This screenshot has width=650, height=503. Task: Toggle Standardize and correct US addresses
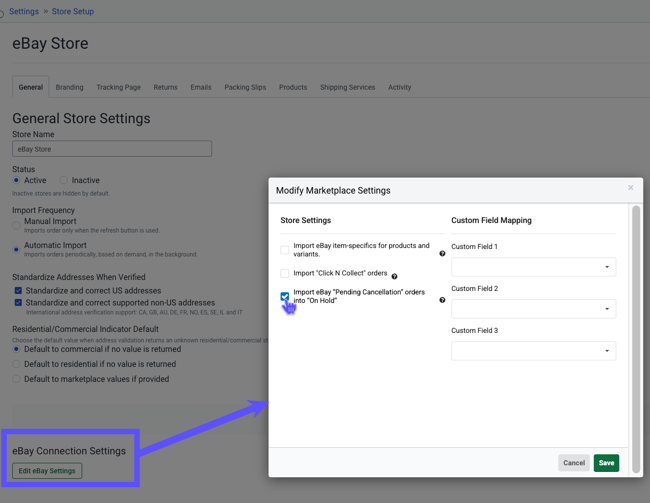(x=18, y=291)
